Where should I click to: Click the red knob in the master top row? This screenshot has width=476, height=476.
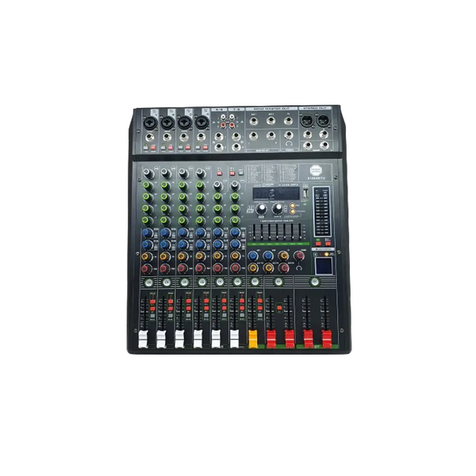click(299, 255)
